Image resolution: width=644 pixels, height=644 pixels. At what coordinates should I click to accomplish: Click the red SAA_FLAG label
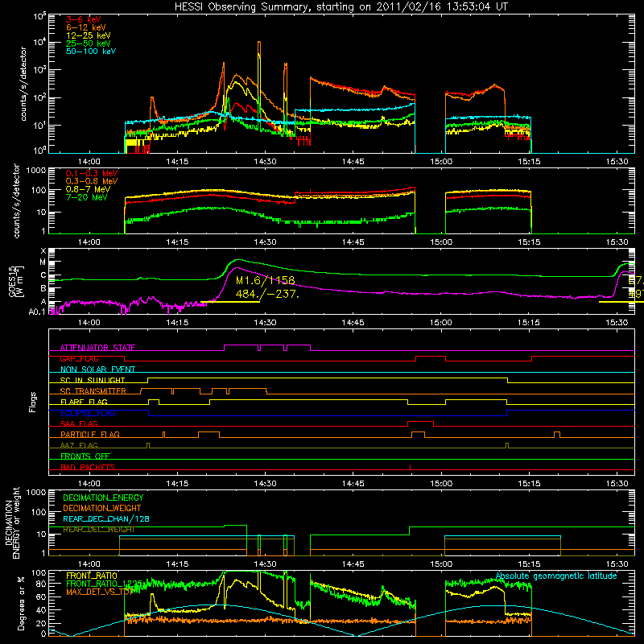[79, 423]
